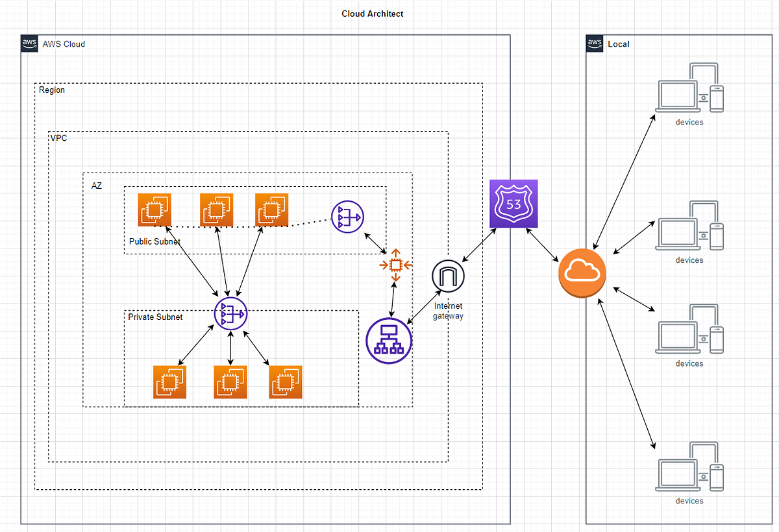The height and width of the screenshot is (532, 779).
Task: Select the Public Subnet label
Action: (155, 241)
